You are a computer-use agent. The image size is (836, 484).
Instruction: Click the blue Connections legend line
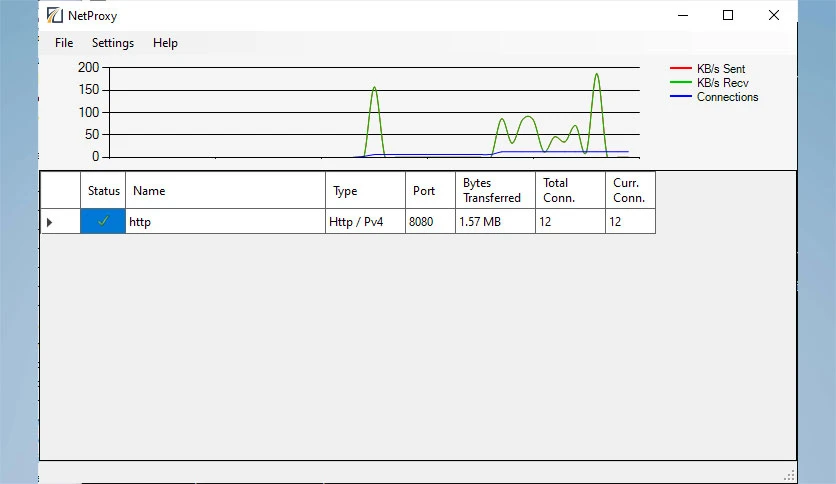[680, 96]
